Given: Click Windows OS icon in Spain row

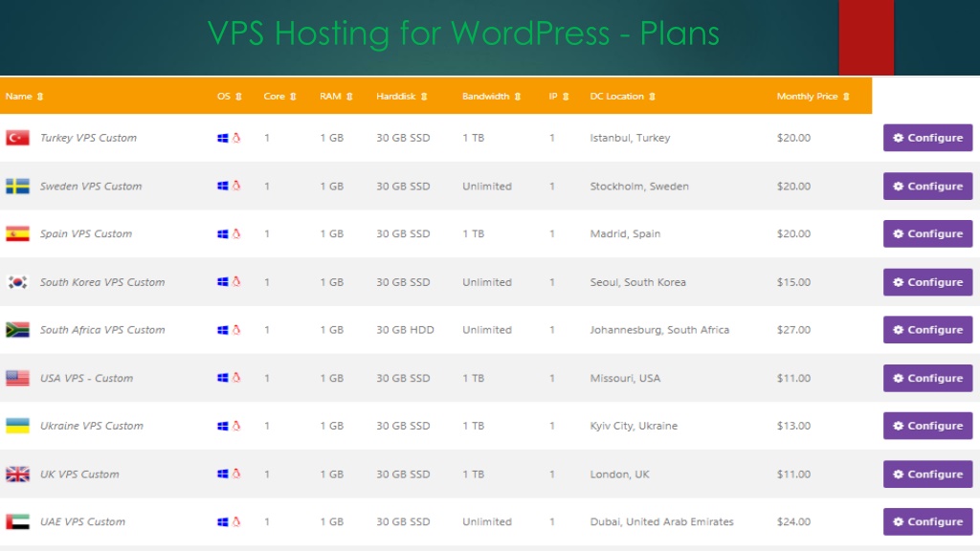Looking at the screenshot, I should tap(222, 233).
